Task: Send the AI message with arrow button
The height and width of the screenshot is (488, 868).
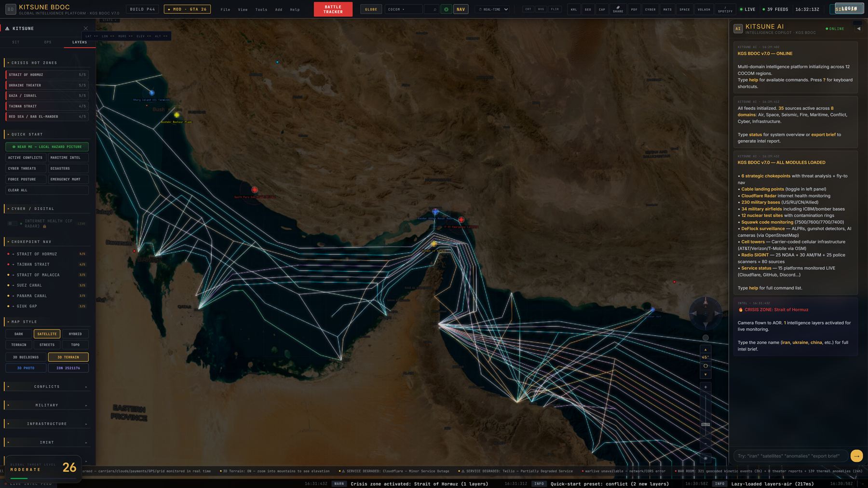Action: (856, 456)
